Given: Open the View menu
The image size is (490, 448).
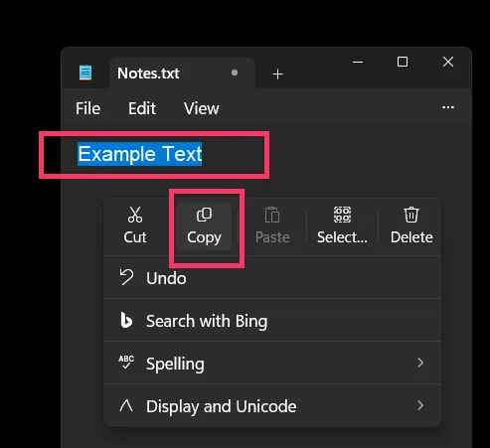Looking at the screenshot, I should 202,108.
